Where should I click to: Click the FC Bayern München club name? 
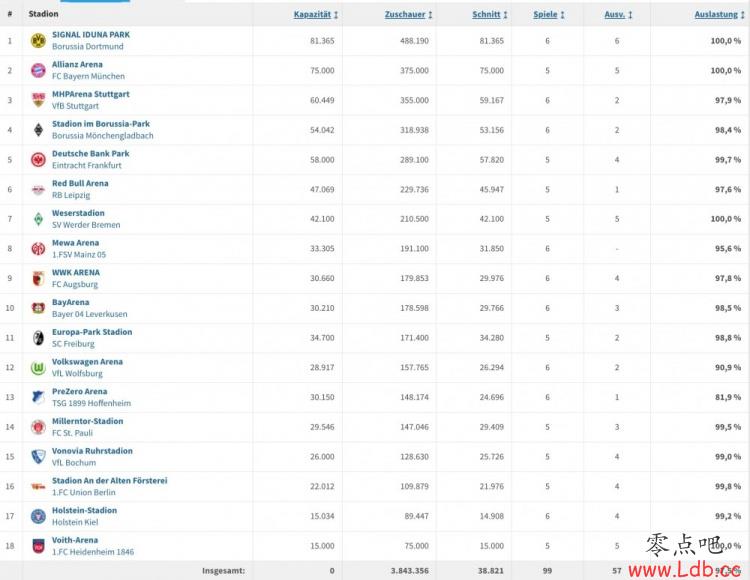88,76
